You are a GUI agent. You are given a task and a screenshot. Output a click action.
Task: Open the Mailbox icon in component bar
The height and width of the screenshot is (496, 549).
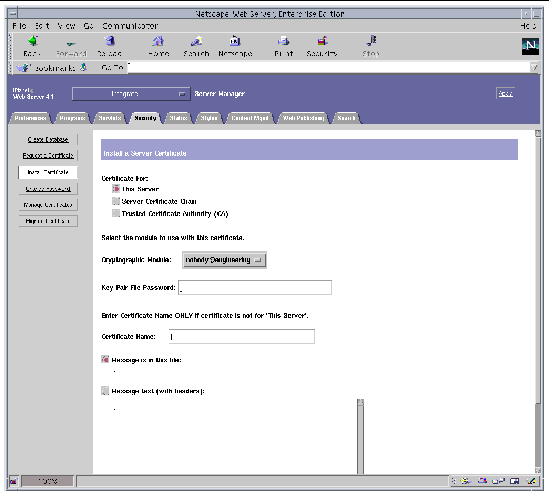tap(483, 481)
